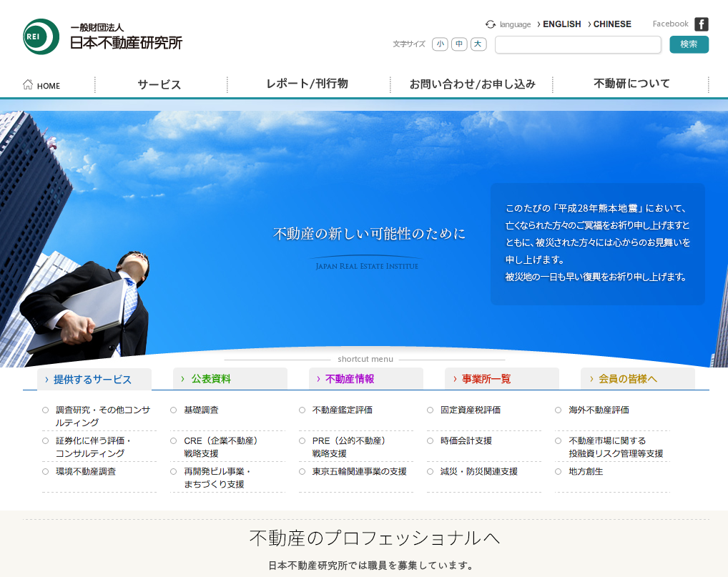This screenshot has width=728, height=577.
Task: Click the 基礎調査 link
Action: pyautogui.click(x=202, y=410)
